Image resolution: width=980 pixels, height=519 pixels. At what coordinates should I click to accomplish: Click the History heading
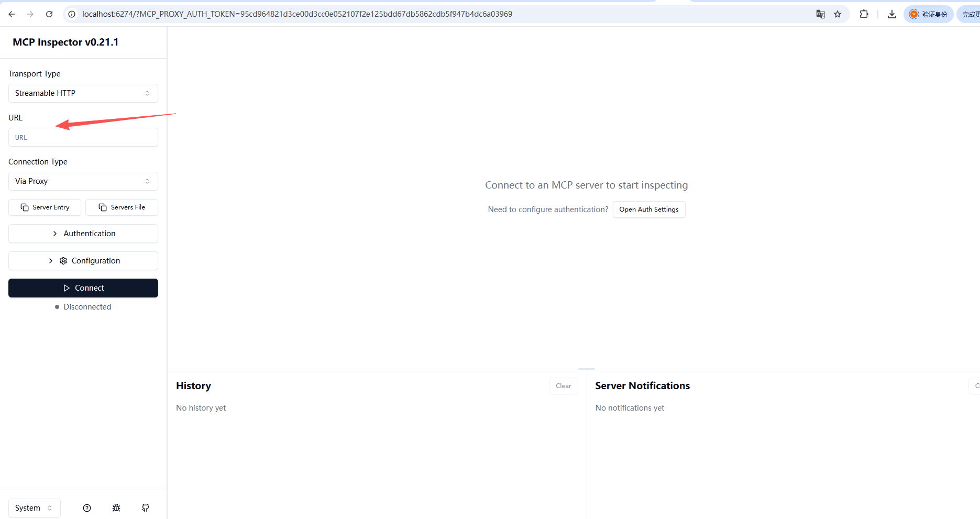[x=193, y=386]
